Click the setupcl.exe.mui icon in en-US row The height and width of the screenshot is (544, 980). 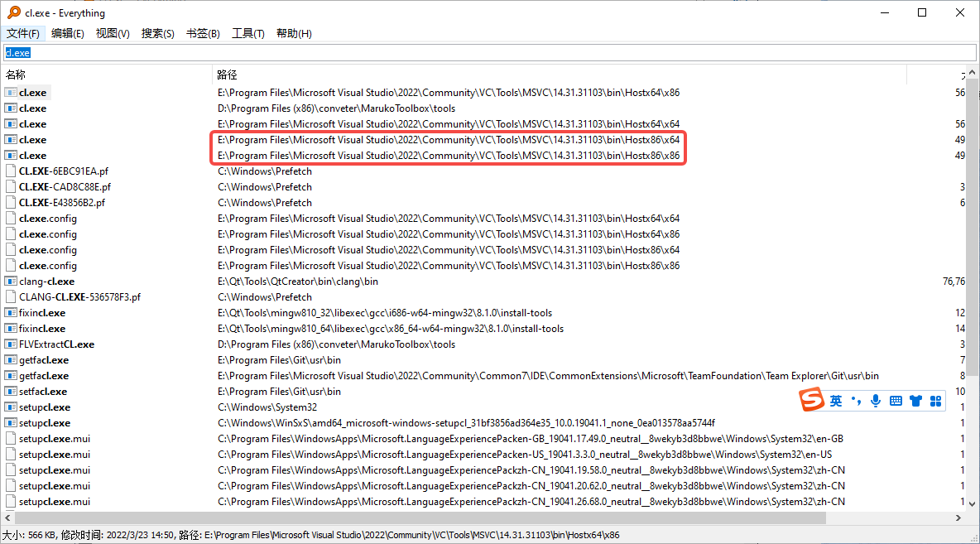[x=11, y=455]
